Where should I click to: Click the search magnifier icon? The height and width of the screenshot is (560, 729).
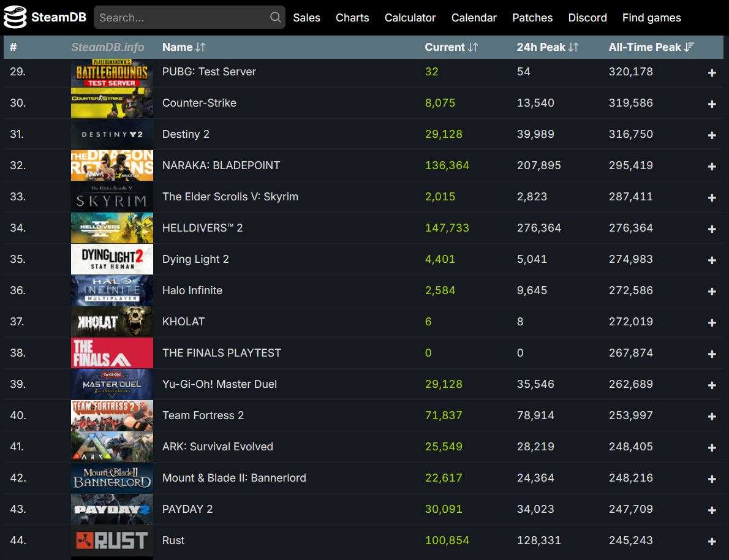[x=275, y=17]
